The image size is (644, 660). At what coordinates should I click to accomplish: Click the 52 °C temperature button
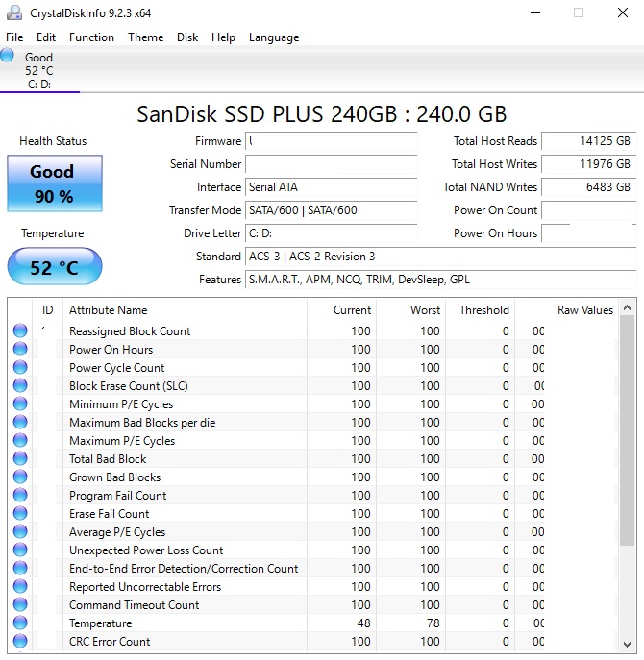click(55, 267)
